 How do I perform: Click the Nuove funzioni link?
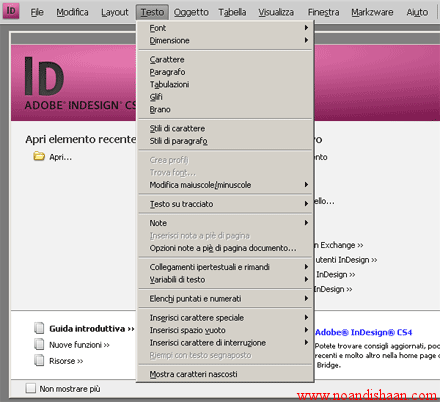point(79,345)
